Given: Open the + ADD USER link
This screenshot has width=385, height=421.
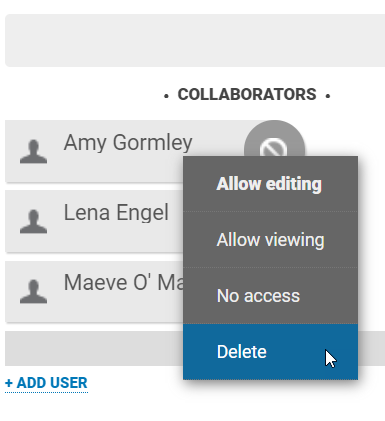Looking at the screenshot, I should pos(46,383).
